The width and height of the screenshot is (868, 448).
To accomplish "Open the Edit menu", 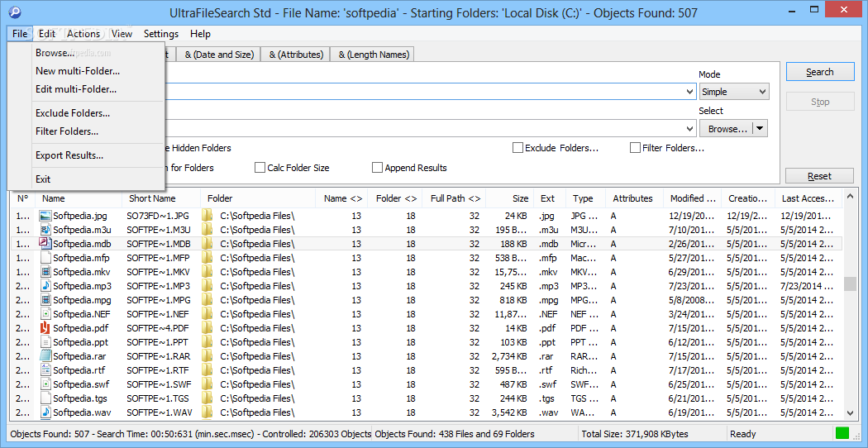I will pos(47,34).
